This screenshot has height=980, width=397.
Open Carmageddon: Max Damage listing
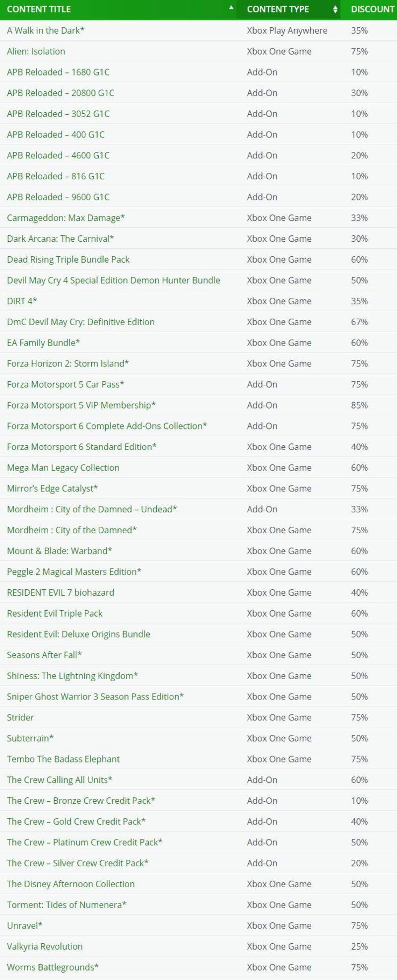[66, 218]
